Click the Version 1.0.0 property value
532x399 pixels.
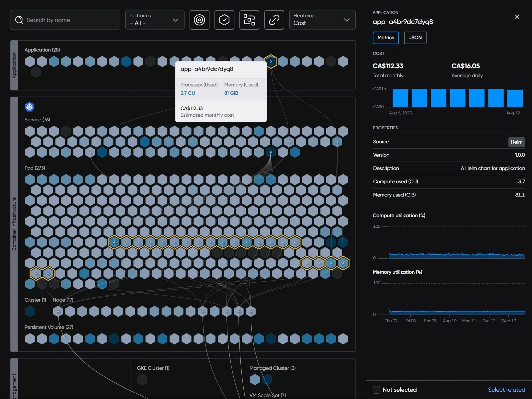pyautogui.click(x=520, y=155)
